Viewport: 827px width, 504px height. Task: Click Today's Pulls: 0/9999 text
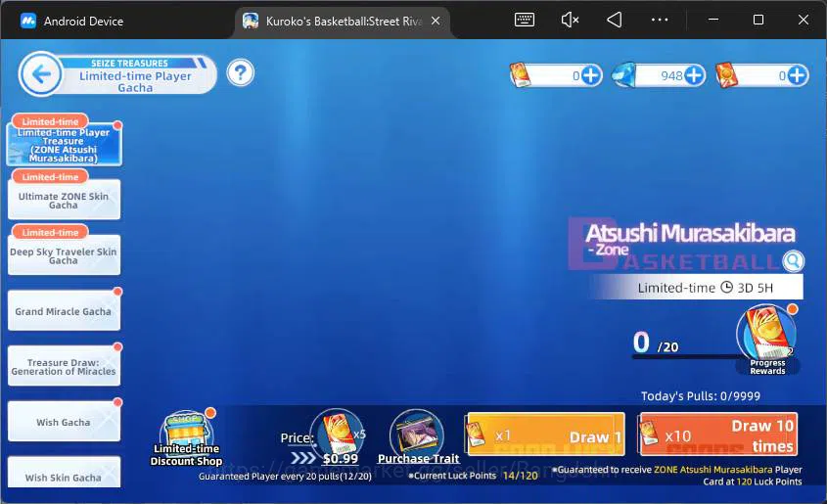pyautogui.click(x=701, y=396)
